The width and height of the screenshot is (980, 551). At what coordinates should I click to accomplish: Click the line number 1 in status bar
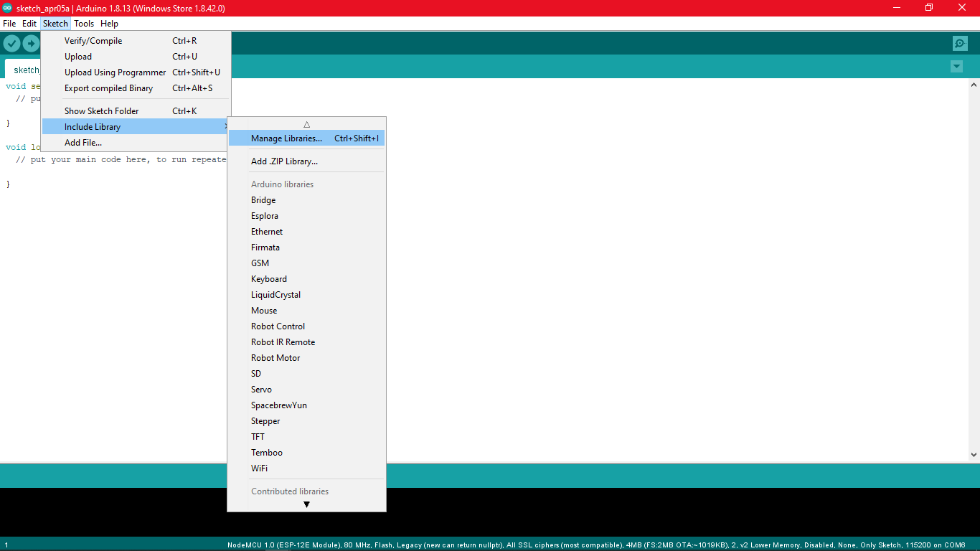click(x=6, y=545)
